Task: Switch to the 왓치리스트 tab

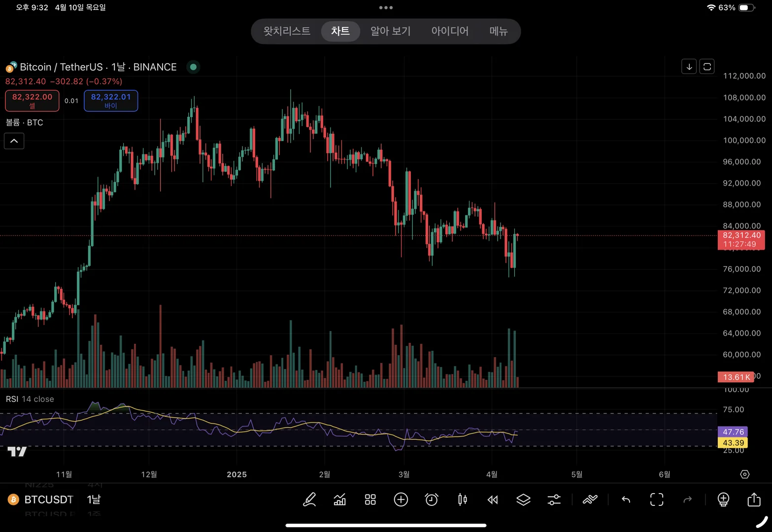Action: click(287, 31)
